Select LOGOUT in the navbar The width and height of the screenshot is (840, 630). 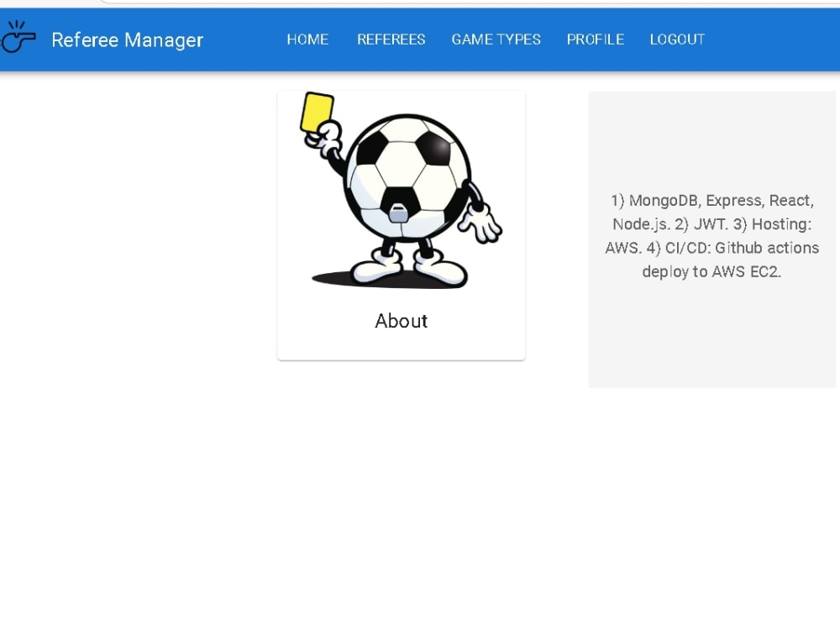677,39
